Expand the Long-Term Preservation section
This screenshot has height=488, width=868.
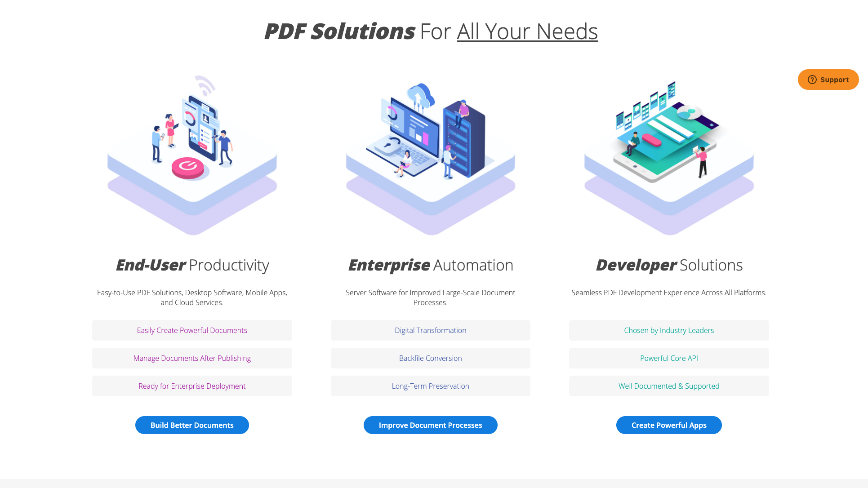(431, 386)
